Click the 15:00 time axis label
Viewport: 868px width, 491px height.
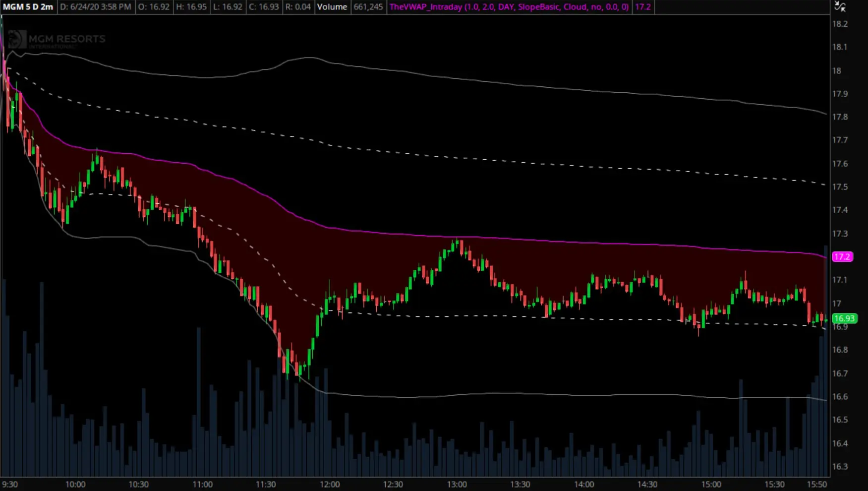point(711,485)
